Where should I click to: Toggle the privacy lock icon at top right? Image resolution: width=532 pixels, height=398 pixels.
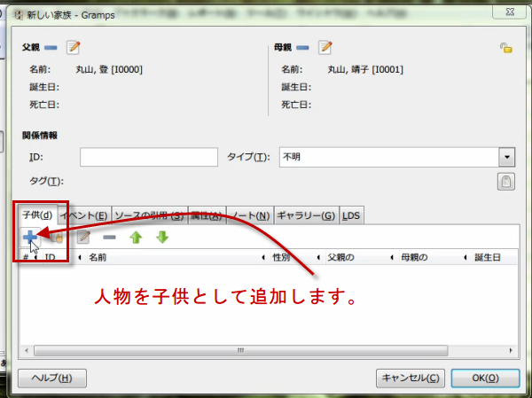505,49
